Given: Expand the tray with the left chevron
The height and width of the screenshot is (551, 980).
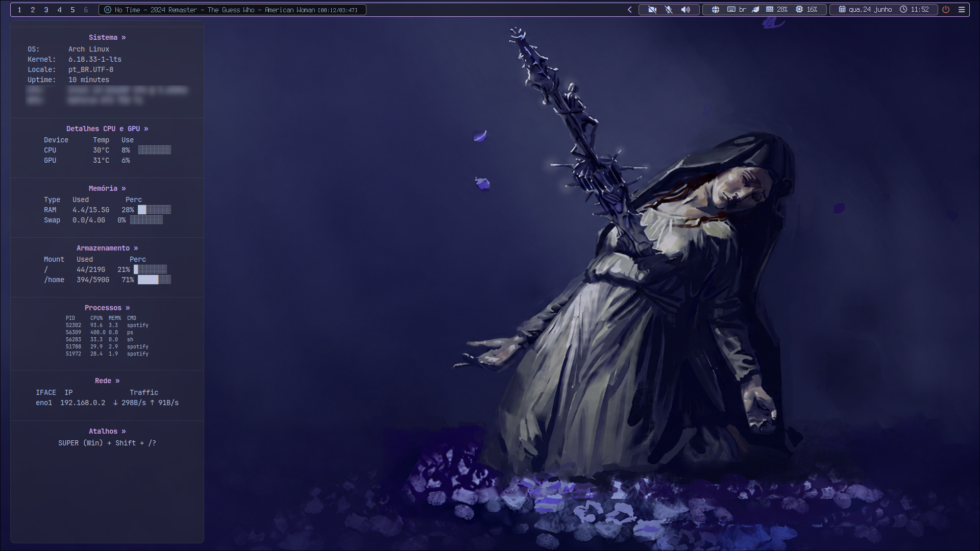Looking at the screenshot, I should (630, 10).
